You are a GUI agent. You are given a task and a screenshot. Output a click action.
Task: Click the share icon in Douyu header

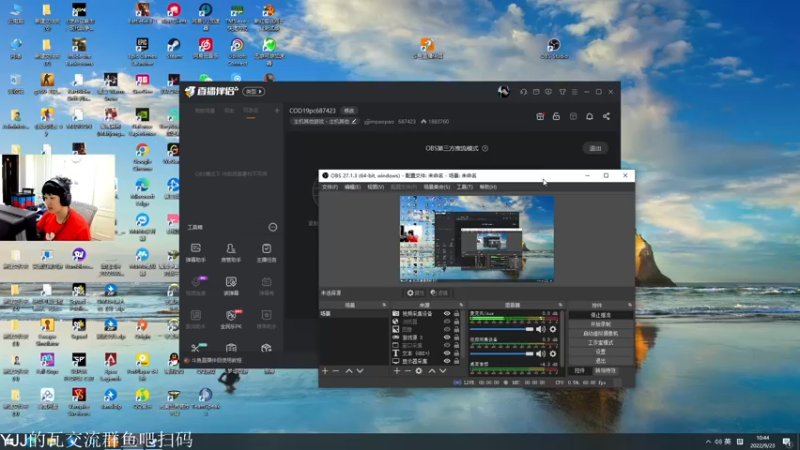pos(606,116)
